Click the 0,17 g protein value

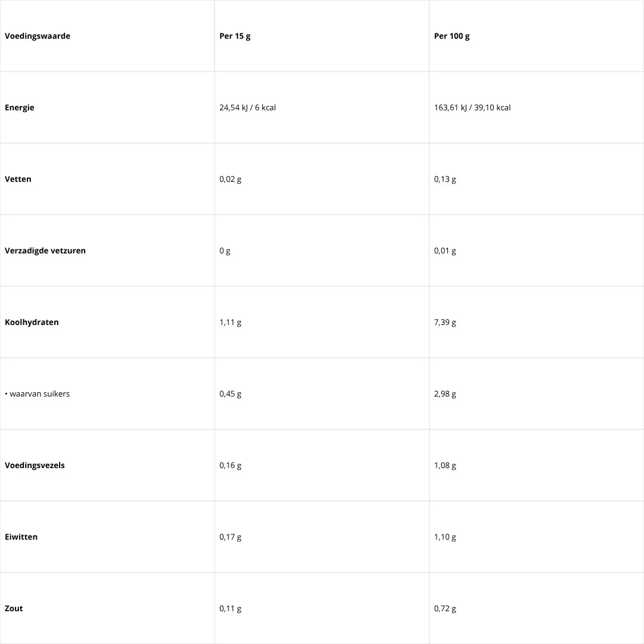[230, 537]
